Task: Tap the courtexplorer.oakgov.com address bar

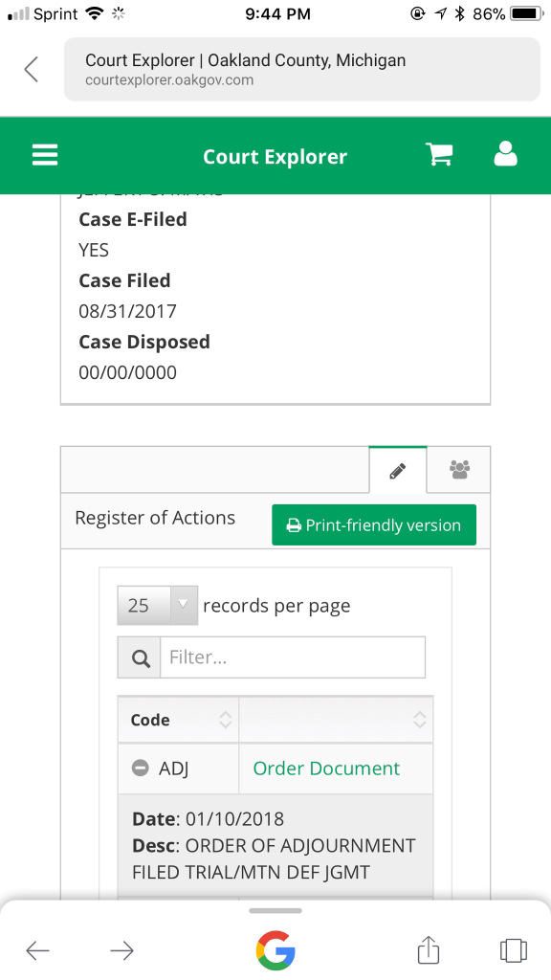Action: (301, 69)
